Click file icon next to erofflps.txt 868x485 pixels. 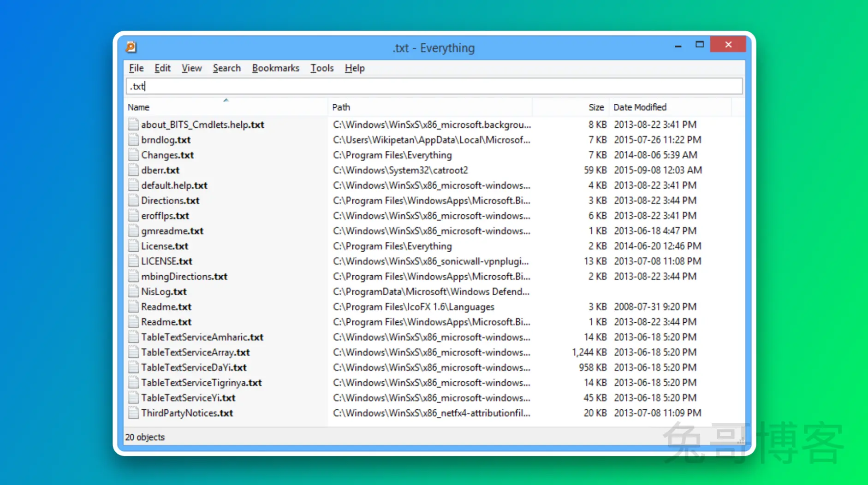pyautogui.click(x=133, y=216)
